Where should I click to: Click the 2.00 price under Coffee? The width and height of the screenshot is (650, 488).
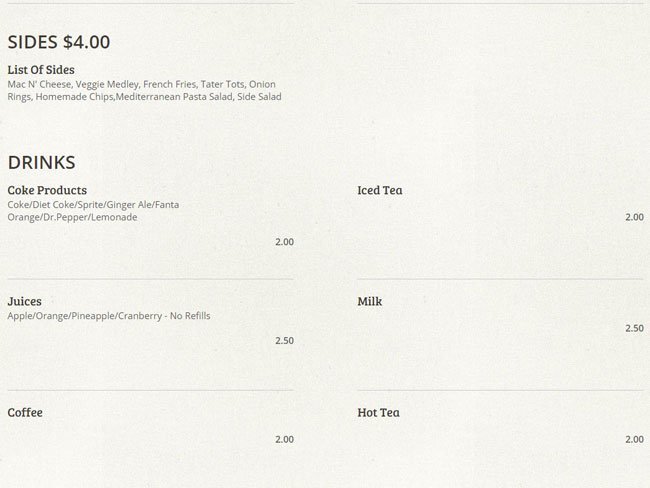[284, 439]
